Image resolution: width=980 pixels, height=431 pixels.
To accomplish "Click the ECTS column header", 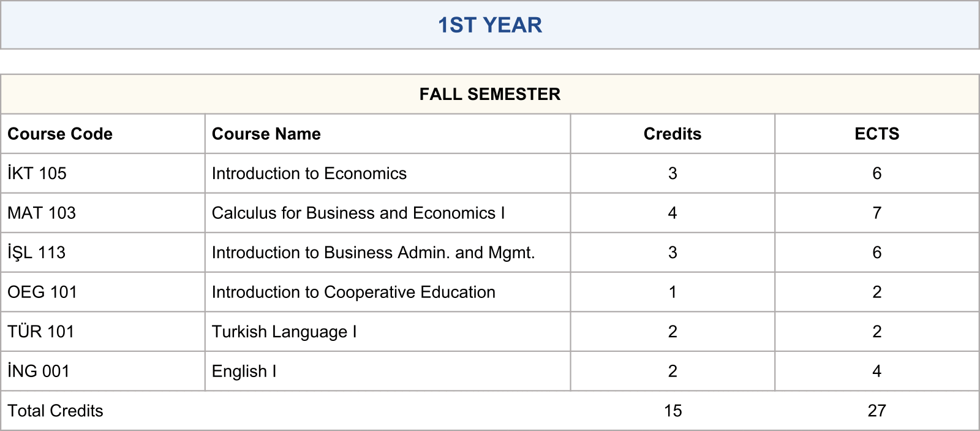I will (876, 134).
